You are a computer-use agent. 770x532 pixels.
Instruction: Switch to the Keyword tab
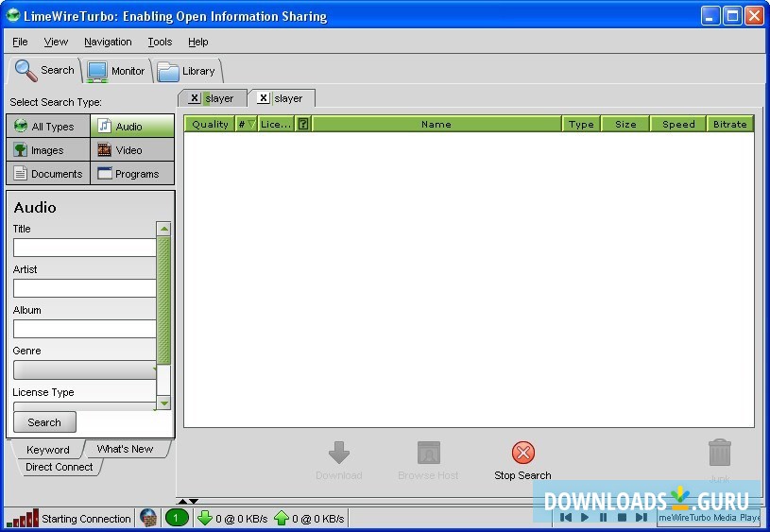coord(47,450)
